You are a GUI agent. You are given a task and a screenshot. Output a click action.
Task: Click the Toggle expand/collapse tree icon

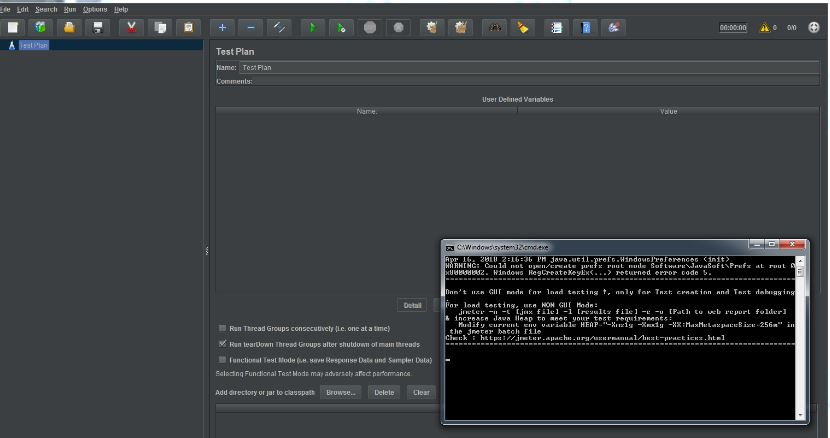(280, 28)
